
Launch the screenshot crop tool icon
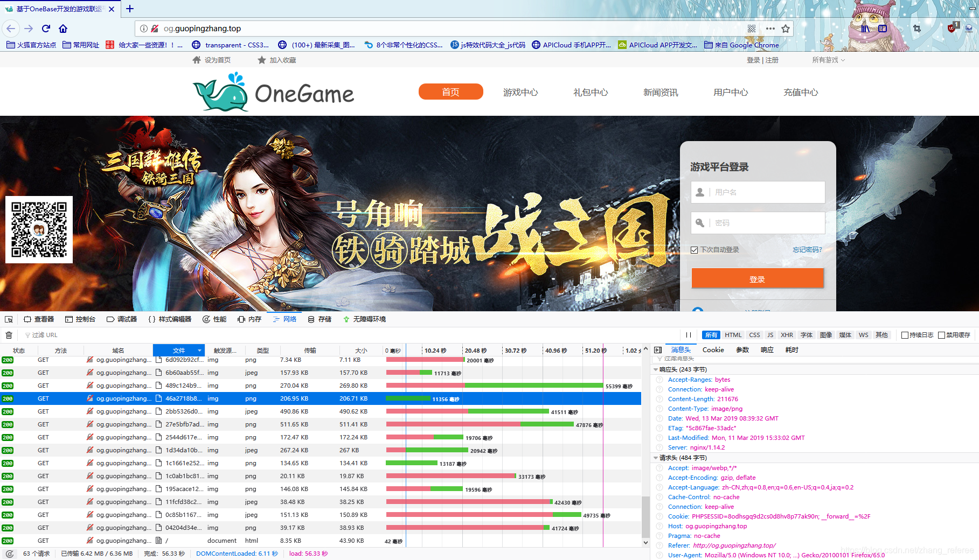pos(917,29)
